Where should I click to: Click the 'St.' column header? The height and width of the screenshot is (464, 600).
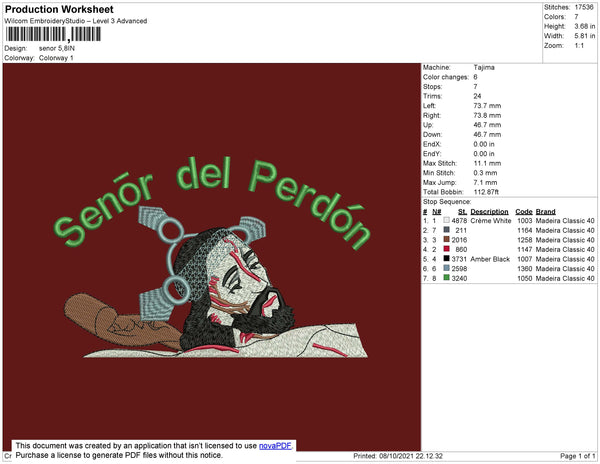tap(462, 212)
